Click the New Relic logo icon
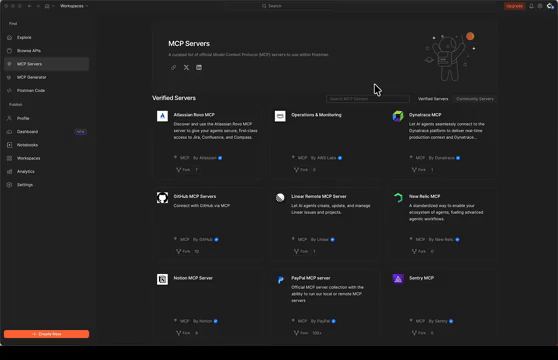Image resolution: width=558 pixels, height=360 pixels. [398, 197]
